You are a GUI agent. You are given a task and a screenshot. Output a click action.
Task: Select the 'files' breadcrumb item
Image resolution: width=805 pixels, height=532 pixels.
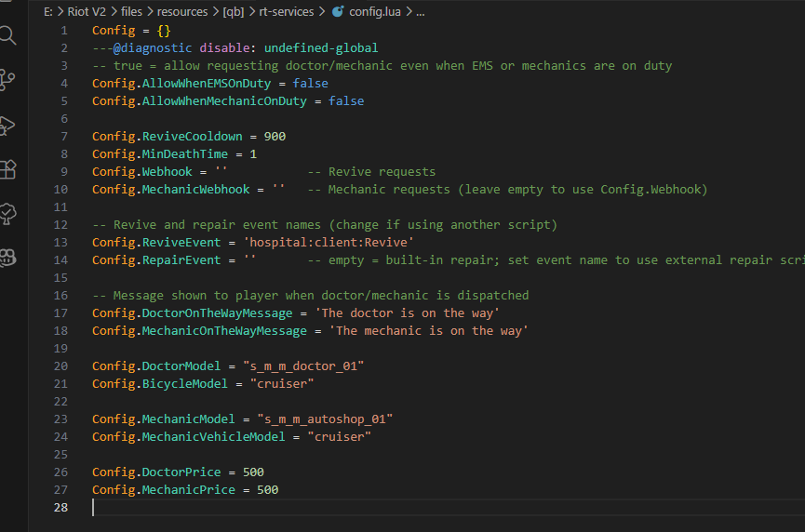tap(131, 11)
